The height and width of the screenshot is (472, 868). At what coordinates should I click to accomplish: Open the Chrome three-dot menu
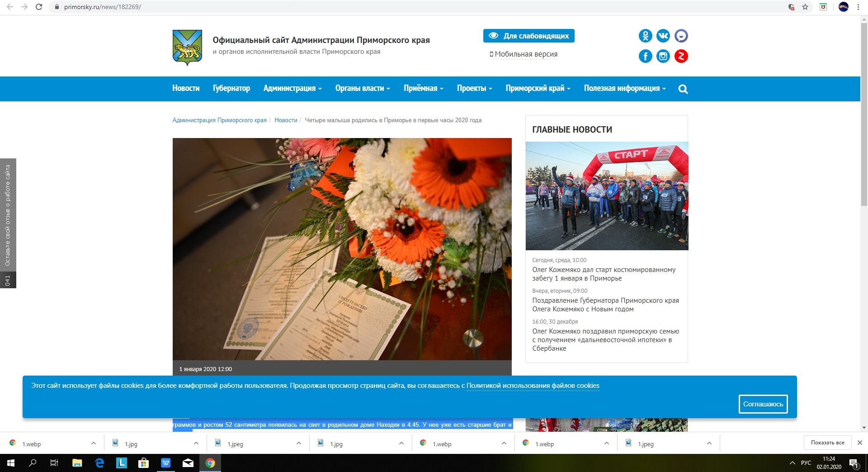click(x=858, y=7)
